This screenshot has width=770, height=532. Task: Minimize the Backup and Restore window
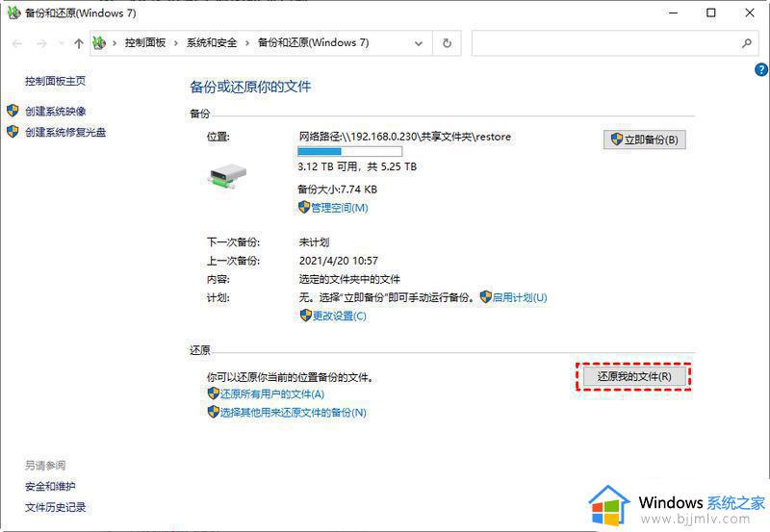(673, 13)
